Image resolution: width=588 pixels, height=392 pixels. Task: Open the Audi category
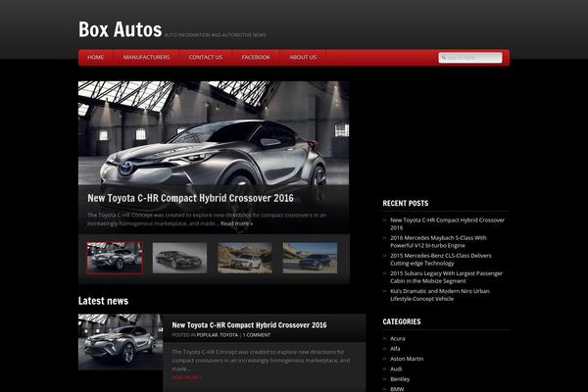396,368
